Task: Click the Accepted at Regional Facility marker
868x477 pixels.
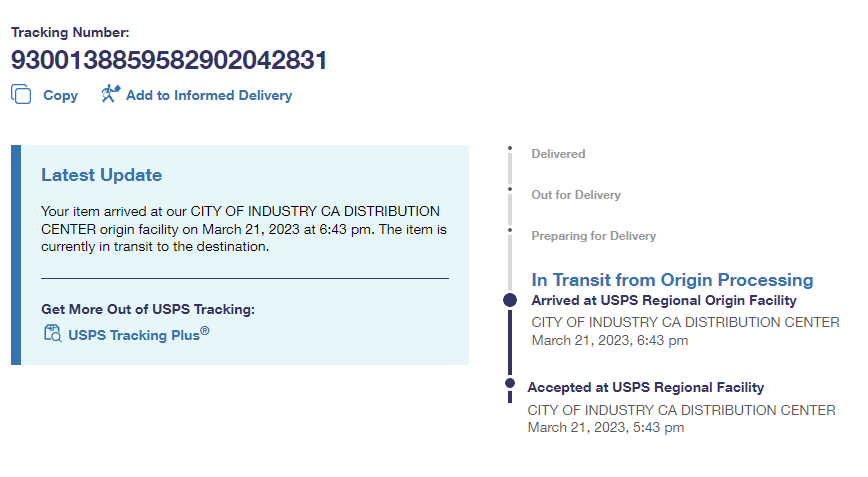Action: [x=510, y=381]
